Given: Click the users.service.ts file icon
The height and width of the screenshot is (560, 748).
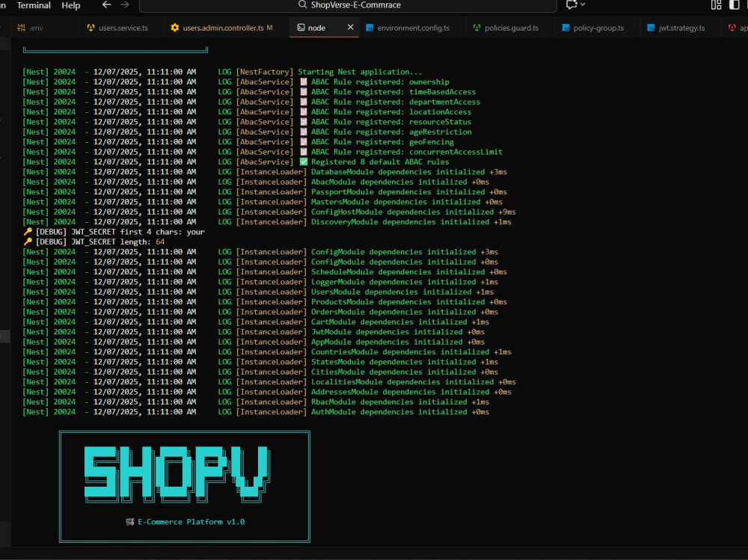Looking at the screenshot, I should click(x=91, y=28).
